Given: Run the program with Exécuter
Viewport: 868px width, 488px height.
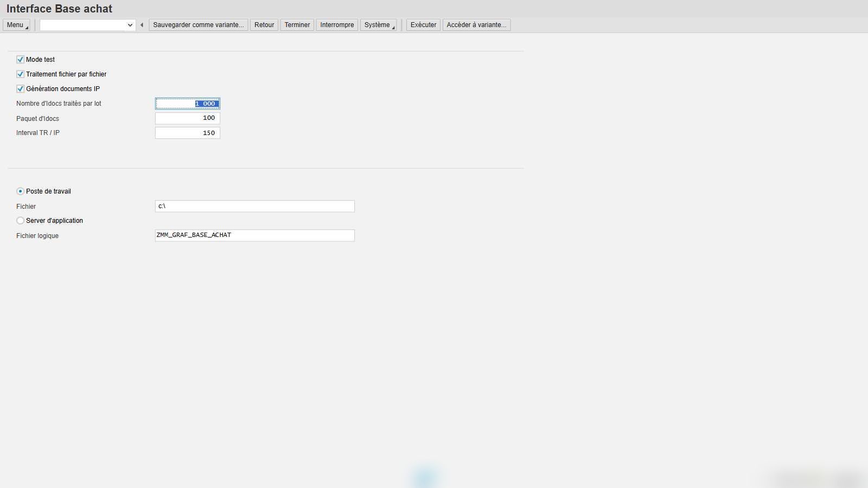Looking at the screenshot, I should [x=423, y=25].
